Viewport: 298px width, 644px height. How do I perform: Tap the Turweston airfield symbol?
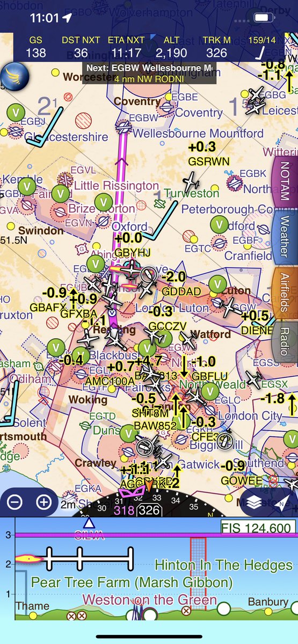(159, 204)
